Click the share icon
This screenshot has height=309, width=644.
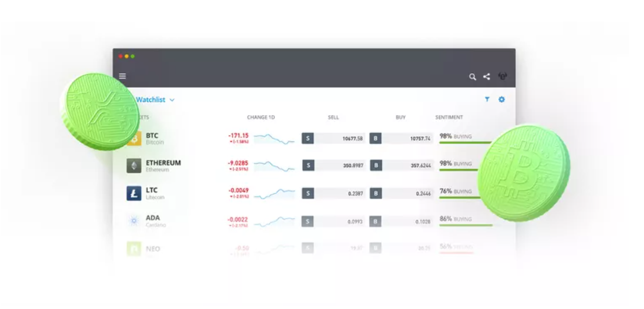coord(486,77)
